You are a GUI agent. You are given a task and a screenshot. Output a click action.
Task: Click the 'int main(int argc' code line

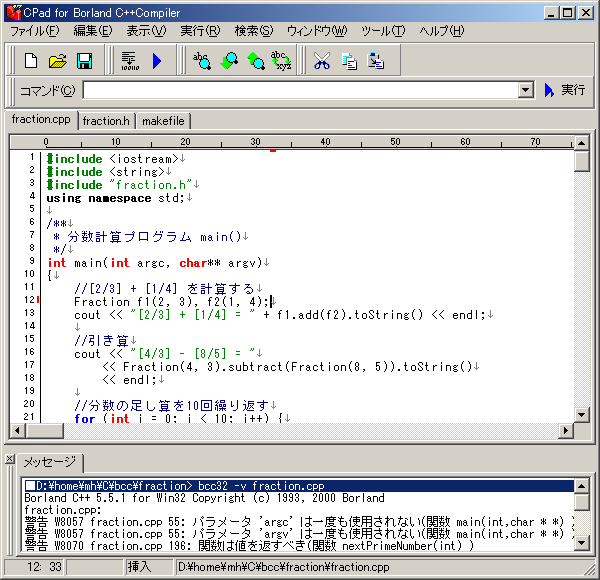tap(158, 263)
